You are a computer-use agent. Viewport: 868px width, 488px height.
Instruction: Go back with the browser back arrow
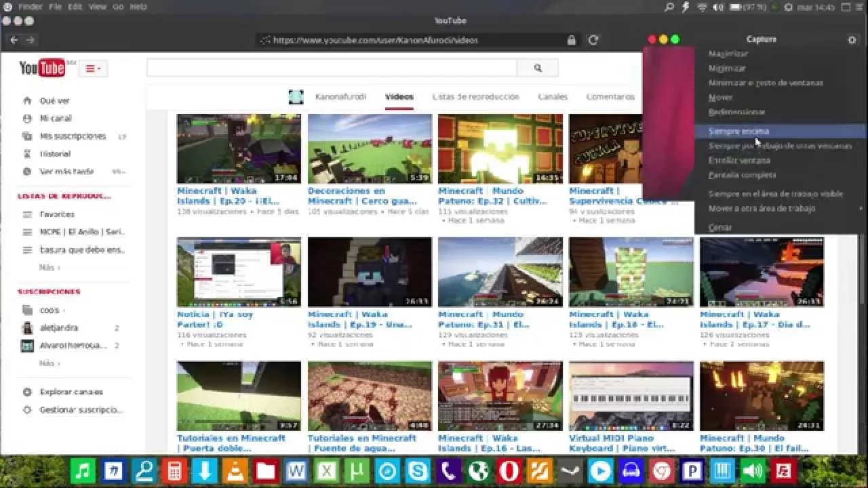pos(14,40)
